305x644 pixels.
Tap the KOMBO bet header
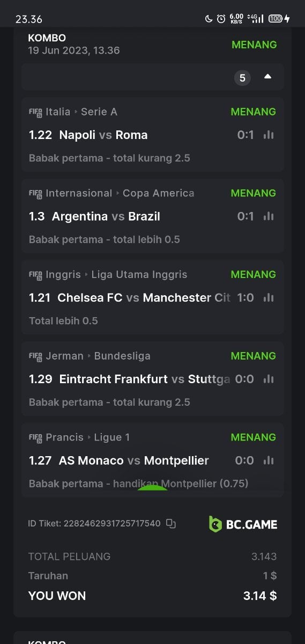[47, 38]
